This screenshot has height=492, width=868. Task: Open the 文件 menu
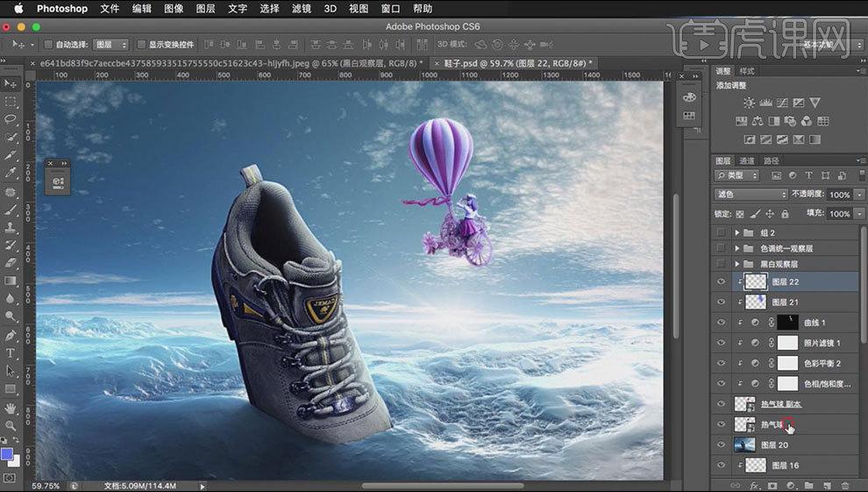pyautogui.click(x=110, y=8)
